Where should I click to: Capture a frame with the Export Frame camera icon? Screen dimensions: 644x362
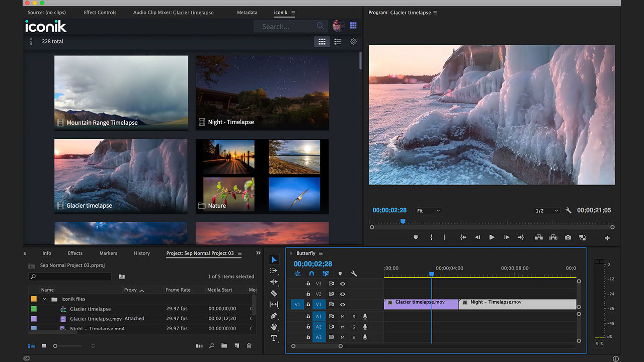(568, 238)
